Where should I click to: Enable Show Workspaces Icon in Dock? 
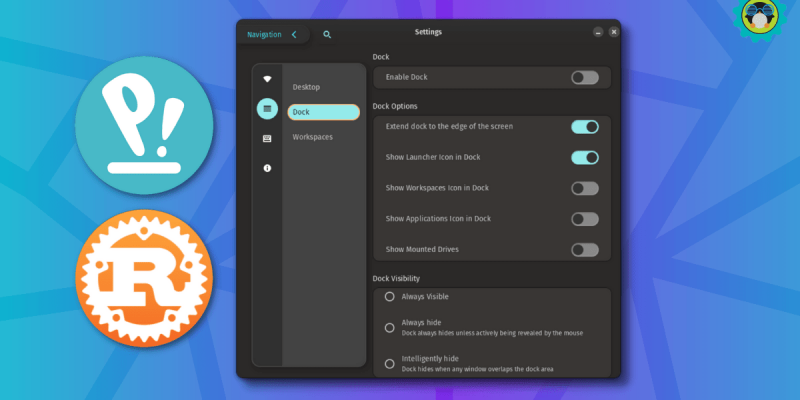click(585, 188)
